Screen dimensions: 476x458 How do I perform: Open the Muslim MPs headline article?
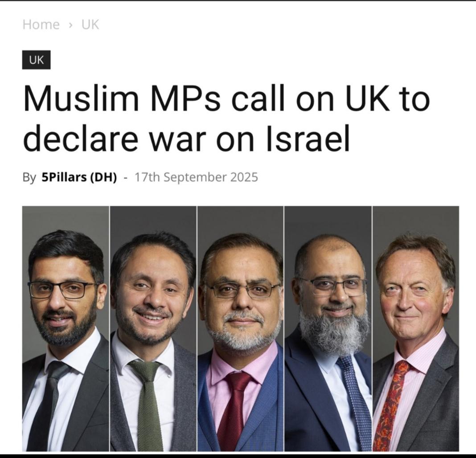click(x=226, y=119)
